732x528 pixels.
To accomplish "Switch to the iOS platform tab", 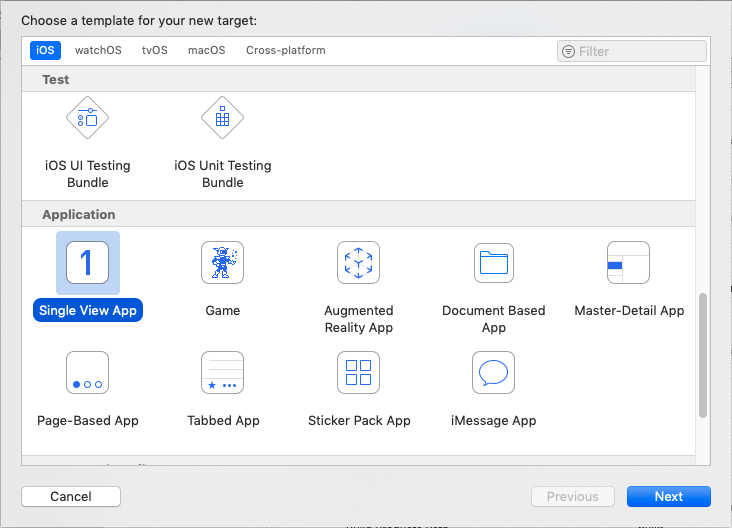I will (x=45, y=51).
